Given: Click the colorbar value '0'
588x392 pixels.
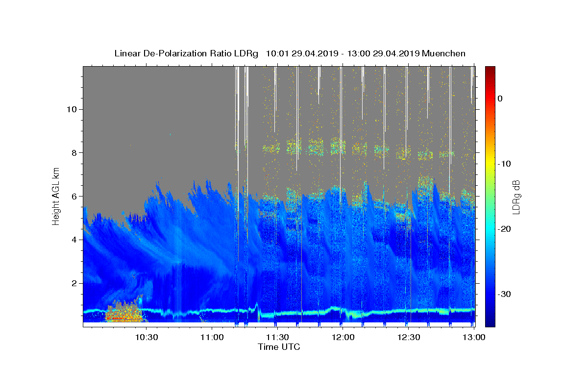Looking at the screenshot, I should 500,98.
